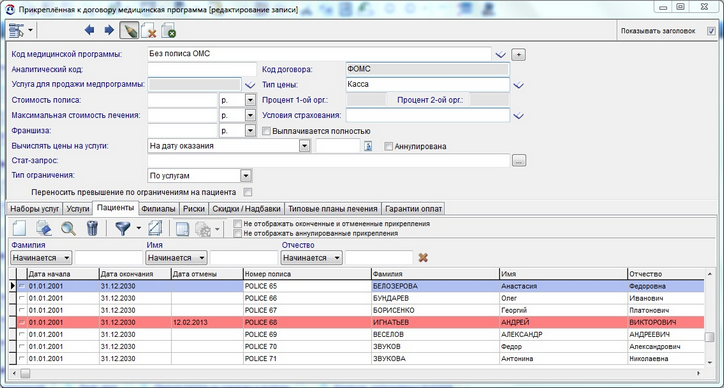Viewport: 724px width, 388px height.
Task: Click the Аналитический код input field
Action: pos(202,70)
